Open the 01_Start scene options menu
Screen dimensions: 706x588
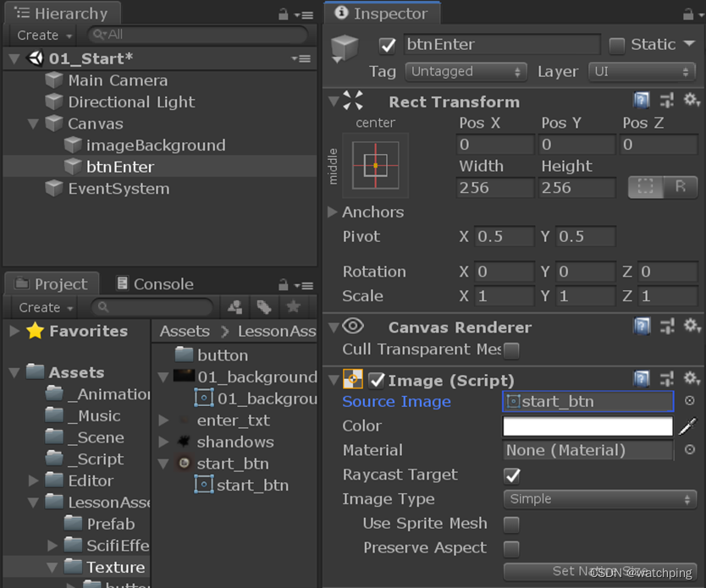(x=301, y=58)
